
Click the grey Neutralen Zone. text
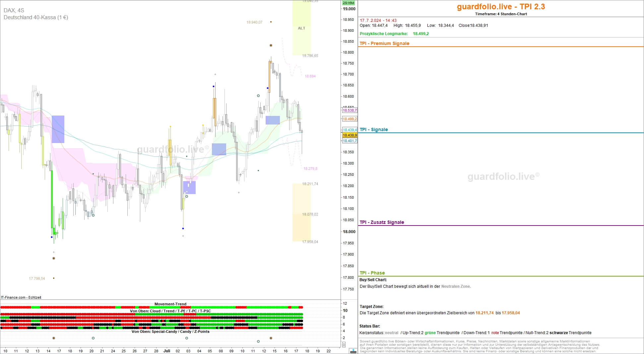[456, 286]
